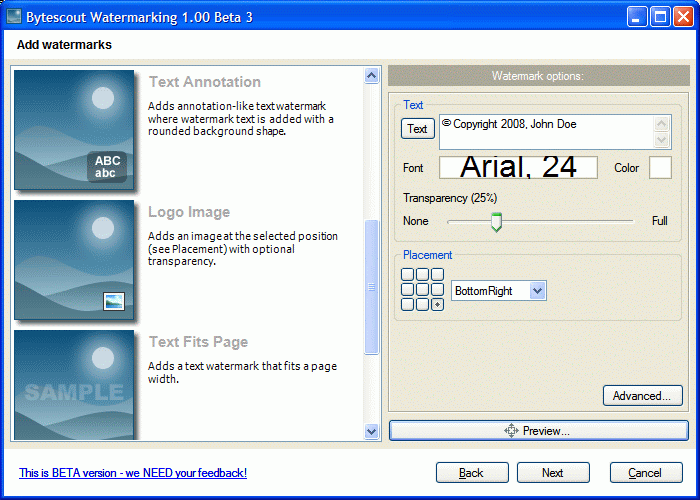
Task: Click the watermark list scrollbar thumb
Action: coord(371,287)
